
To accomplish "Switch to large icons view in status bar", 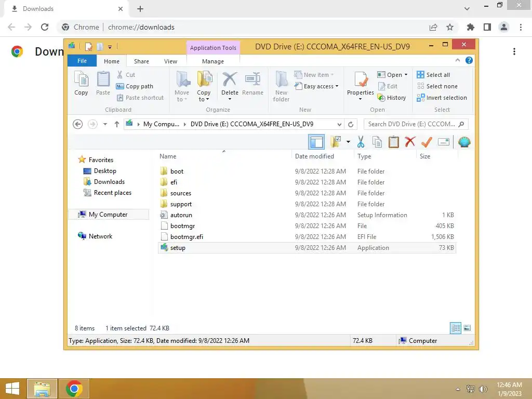I will click(467, 328).
